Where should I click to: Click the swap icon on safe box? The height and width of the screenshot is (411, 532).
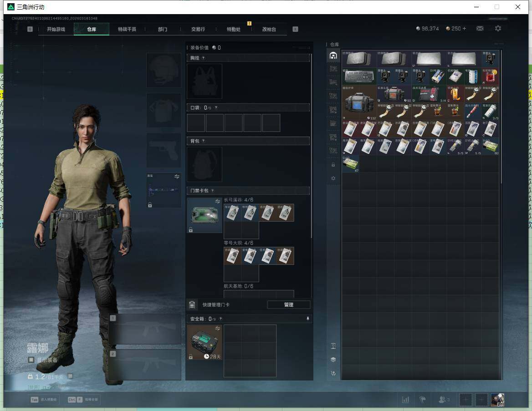click(x=217, y=328)
